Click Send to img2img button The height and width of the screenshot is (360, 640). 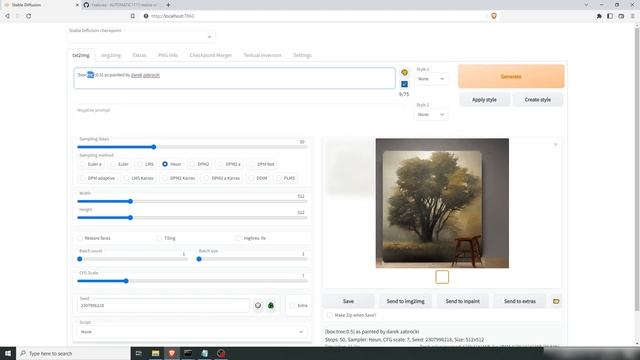click(405, 301)
